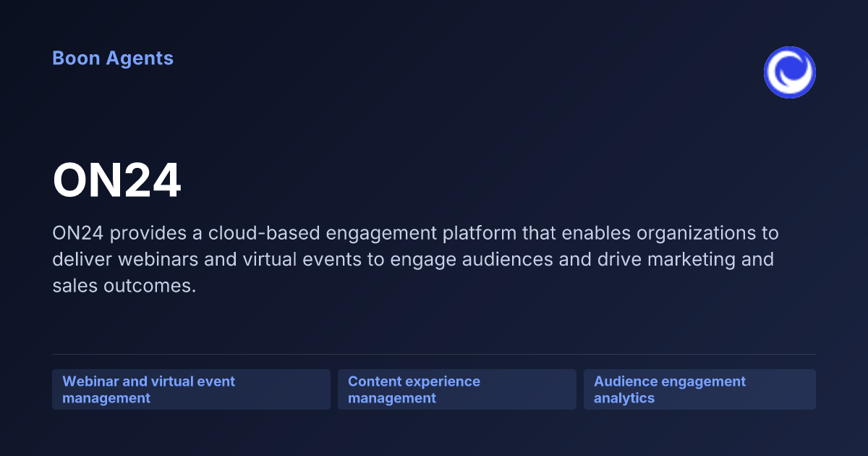Viewport: 868px width, 456px height.
Task: Click the word "analytics" in the last tag
Action: (x=624, y=398)
